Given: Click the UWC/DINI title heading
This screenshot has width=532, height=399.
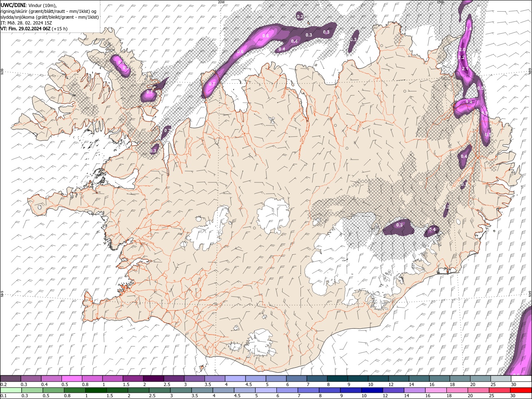Looking at the screenshot, I should click(x=13, y=5).
